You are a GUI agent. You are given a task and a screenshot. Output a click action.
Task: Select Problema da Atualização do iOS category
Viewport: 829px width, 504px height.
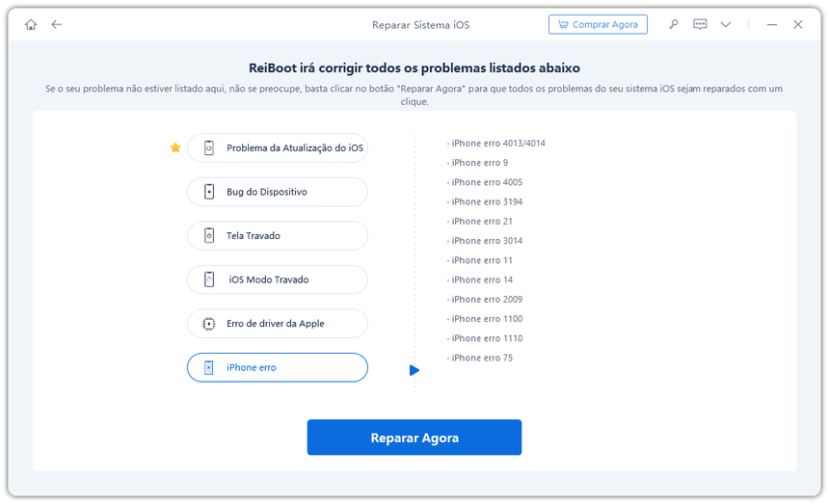(x=278, y=148)
